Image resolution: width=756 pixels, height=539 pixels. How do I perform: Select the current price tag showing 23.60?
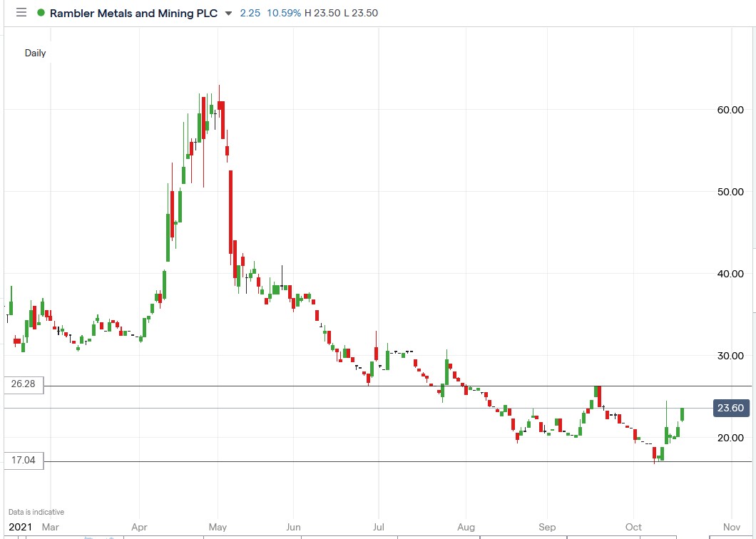(x=730, y=408)
